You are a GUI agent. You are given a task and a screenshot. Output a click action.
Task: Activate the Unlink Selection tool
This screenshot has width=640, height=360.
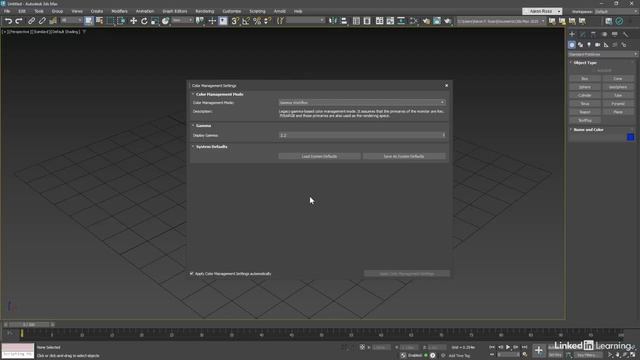tap(42, 21)
